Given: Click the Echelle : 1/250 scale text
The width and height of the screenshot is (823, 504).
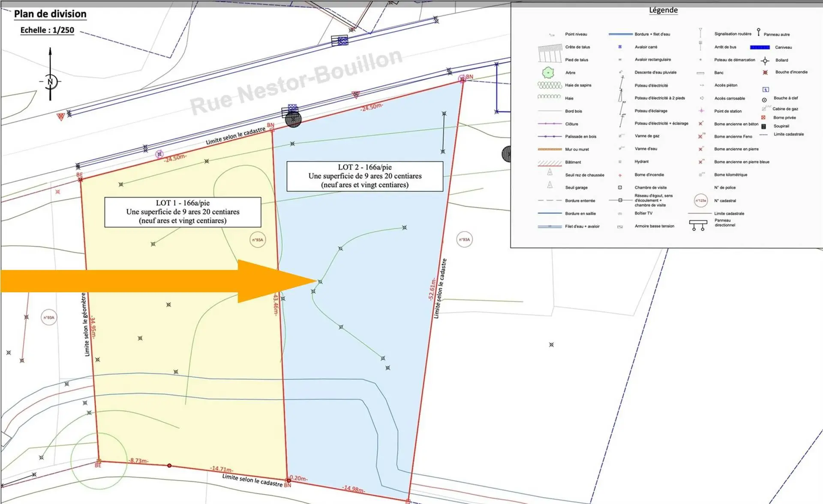Looking at the screenshot, I should 47,30.
